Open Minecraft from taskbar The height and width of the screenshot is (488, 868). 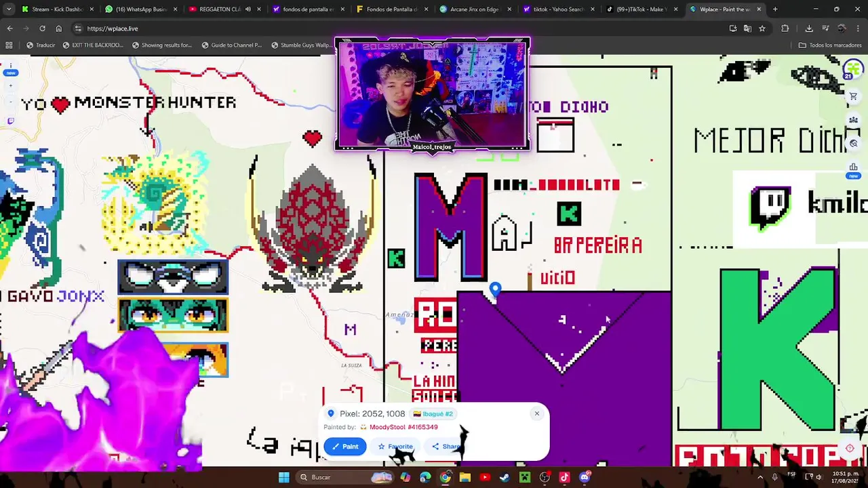tap(525, 477)
